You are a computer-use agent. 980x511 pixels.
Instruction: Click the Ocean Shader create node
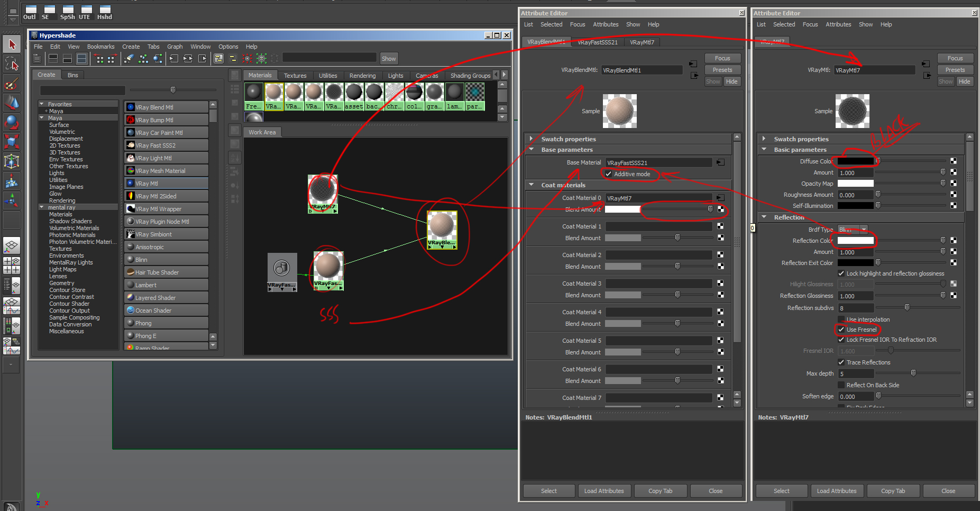tap(167, 311)
